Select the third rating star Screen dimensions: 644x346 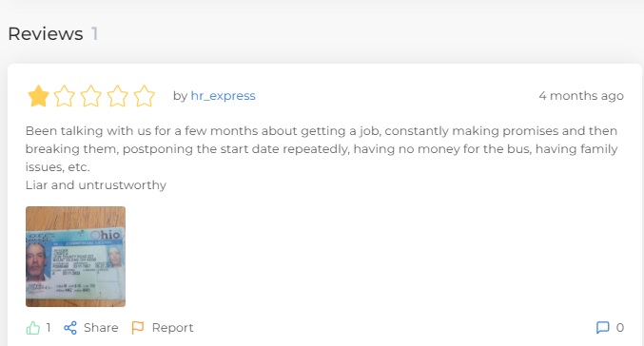pyautogui.click(x=90, y=96)
